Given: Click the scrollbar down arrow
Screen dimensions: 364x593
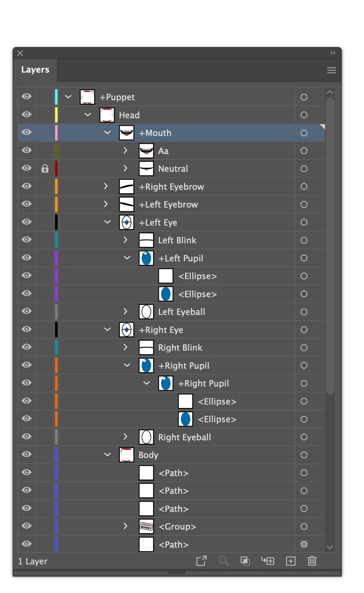Looking at the screenshot, I should [x=330, y=547].
